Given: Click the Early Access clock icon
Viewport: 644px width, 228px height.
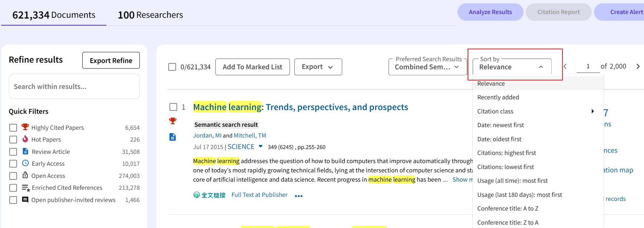Looking at the screenshot, I should pos(25,163).
